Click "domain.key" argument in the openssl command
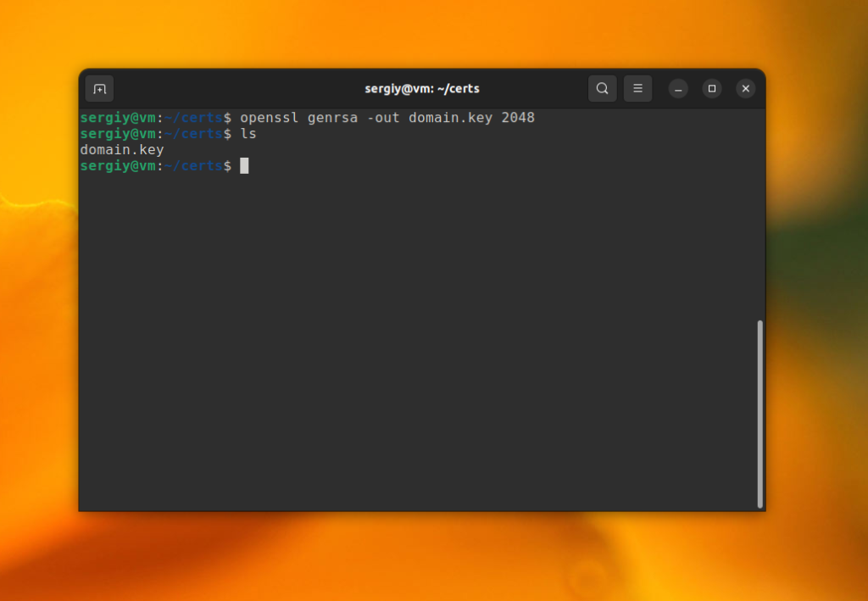This screenshot has height=601, width=868. click(x=451, y=118)
